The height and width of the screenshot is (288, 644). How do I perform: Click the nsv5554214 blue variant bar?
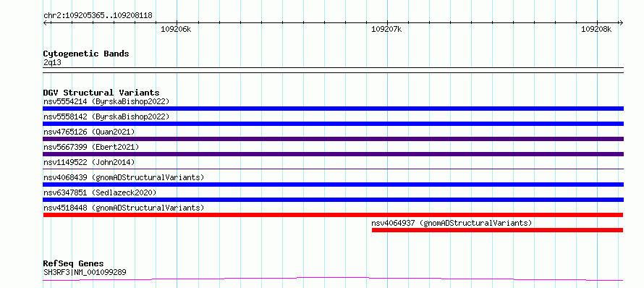[333, 109]
